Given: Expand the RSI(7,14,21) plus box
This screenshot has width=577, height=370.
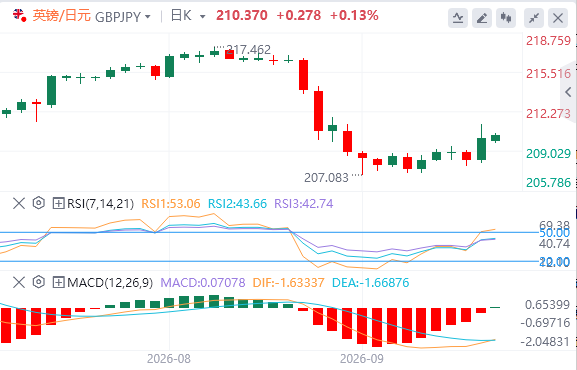Looking at the screenshot, I should pos(59,203).
